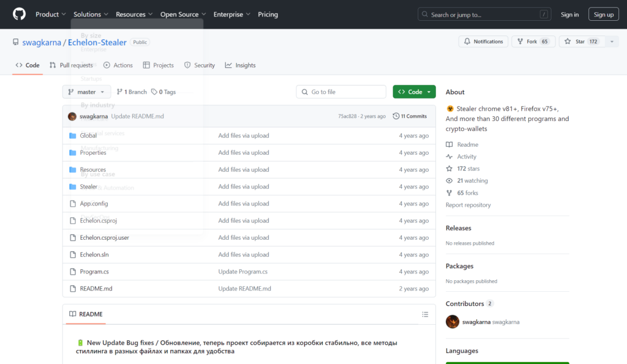
Task: Open the star lists dropdown arrow
Action: (x=611, y=42)
